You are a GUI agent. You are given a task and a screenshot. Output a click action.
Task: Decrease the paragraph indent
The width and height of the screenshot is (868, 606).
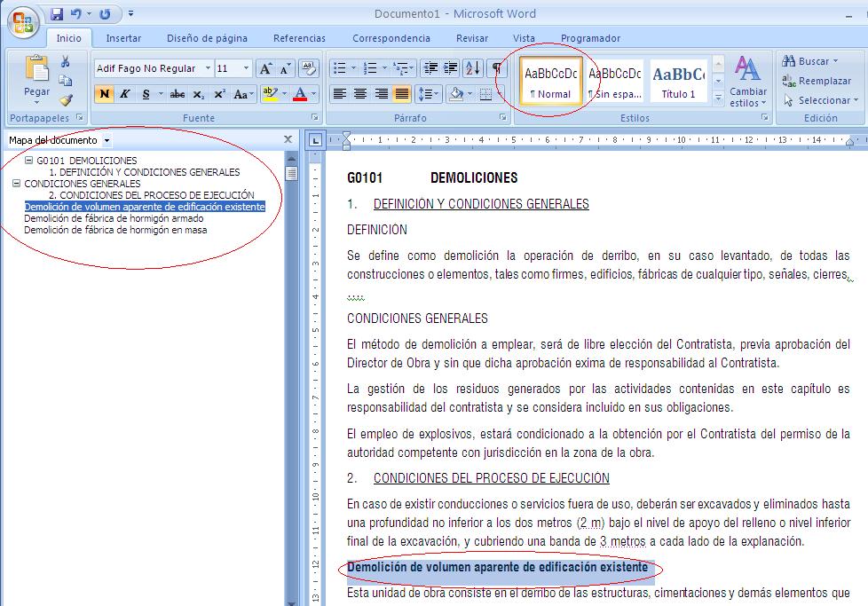click(430, 68)
